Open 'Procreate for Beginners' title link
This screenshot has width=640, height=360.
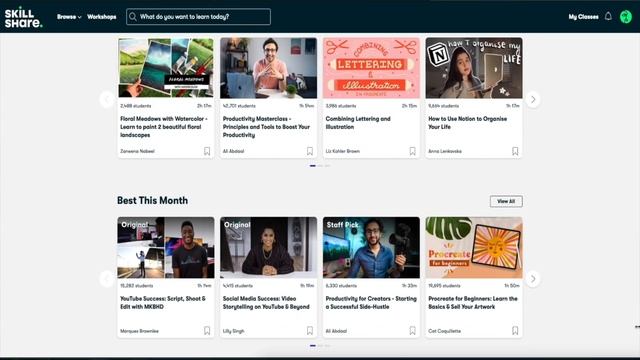point(473,302)
